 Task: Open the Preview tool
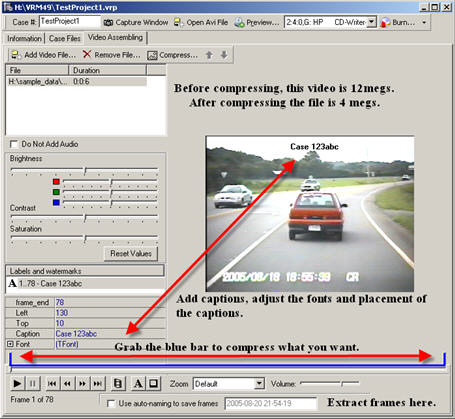[256, 22]
